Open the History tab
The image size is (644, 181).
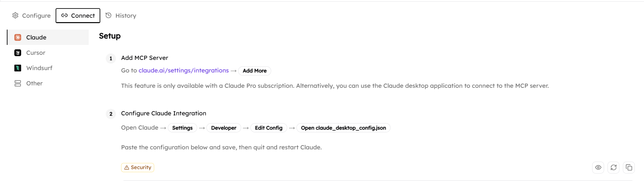point(121,16)
